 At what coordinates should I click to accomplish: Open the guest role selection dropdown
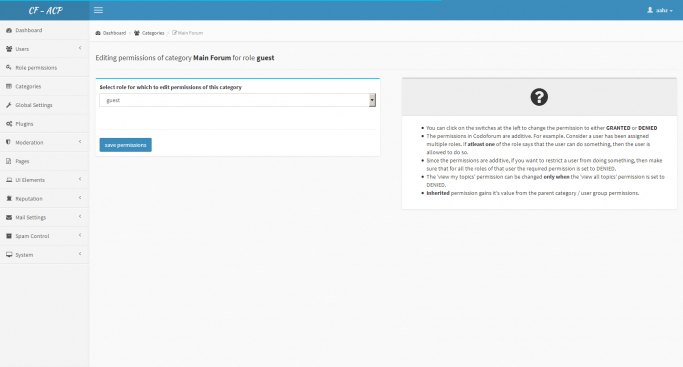click(237, 100)
